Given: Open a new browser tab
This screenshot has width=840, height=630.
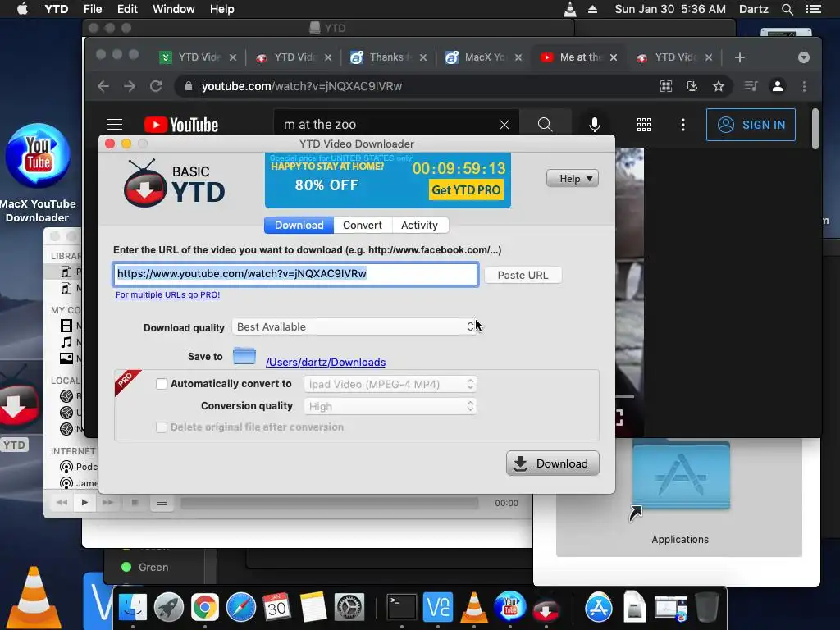Looking at the screenshot, I should coord(740,57).
